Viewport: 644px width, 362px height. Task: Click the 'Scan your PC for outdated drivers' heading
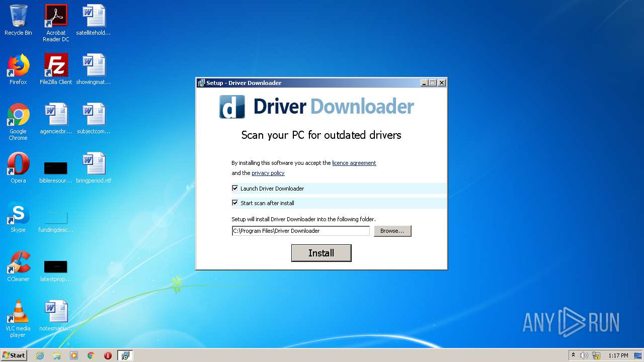click(321, 135)
